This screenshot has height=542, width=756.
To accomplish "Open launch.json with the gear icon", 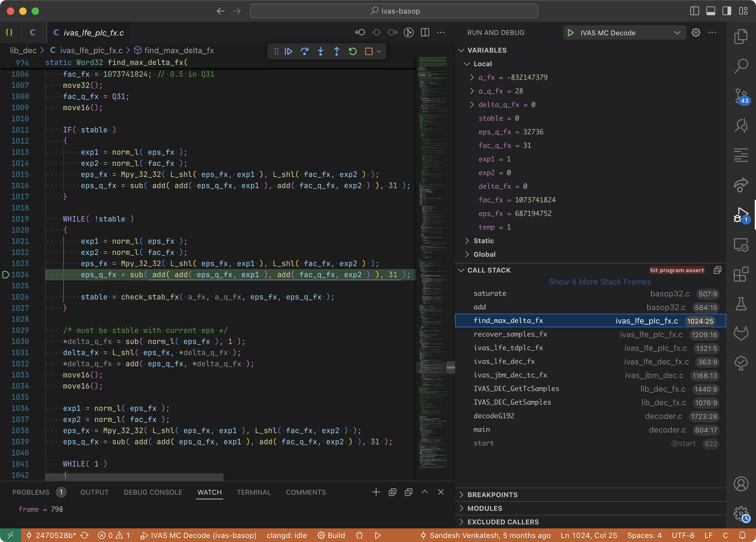I will click(x=696, y=33).
